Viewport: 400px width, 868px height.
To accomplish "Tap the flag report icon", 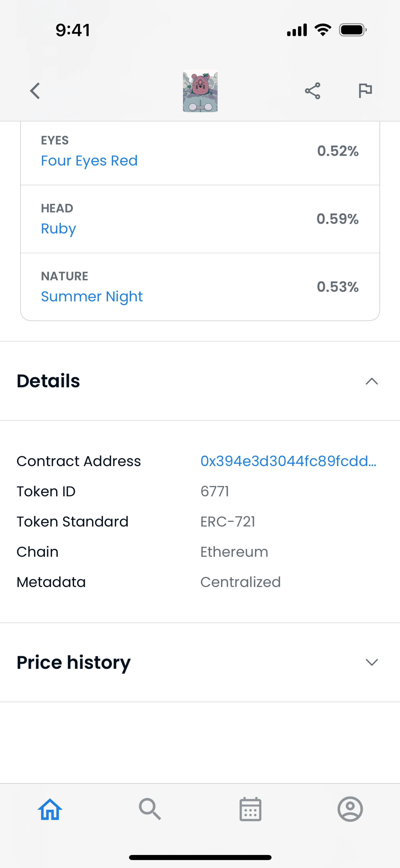I will coord(365,91).
